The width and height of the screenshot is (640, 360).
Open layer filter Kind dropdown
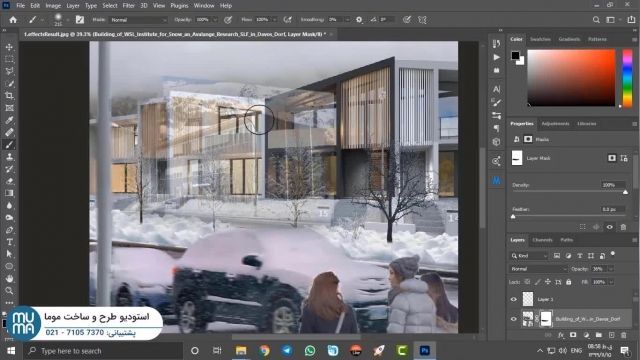pyautogui.click(x=529, y=256)
